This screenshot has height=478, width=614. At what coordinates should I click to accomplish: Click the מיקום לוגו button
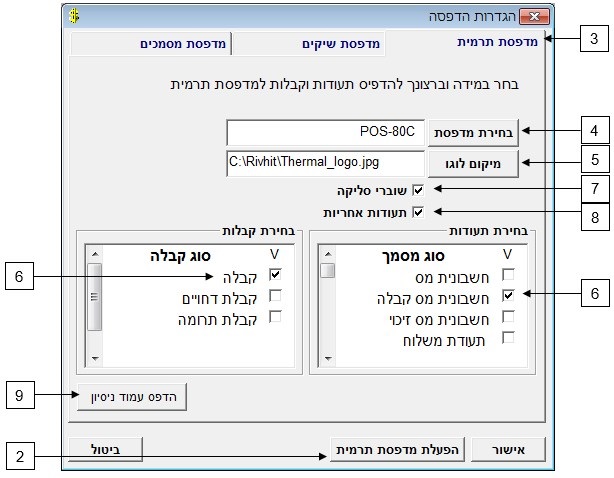point(473,164)
